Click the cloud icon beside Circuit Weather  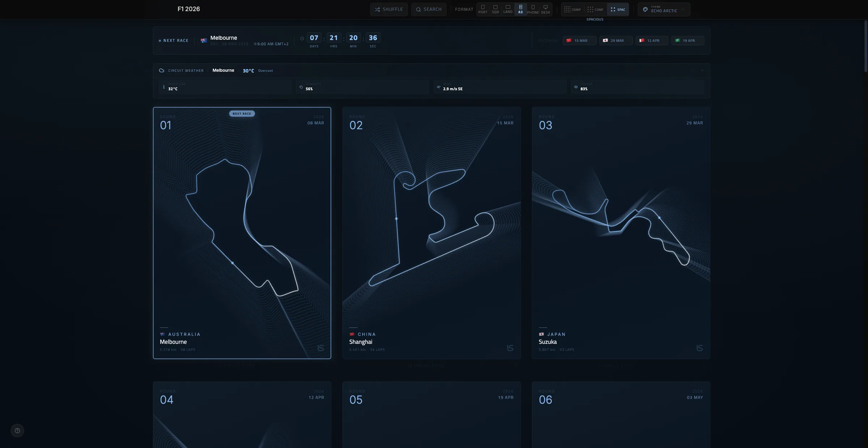point(162,71)
